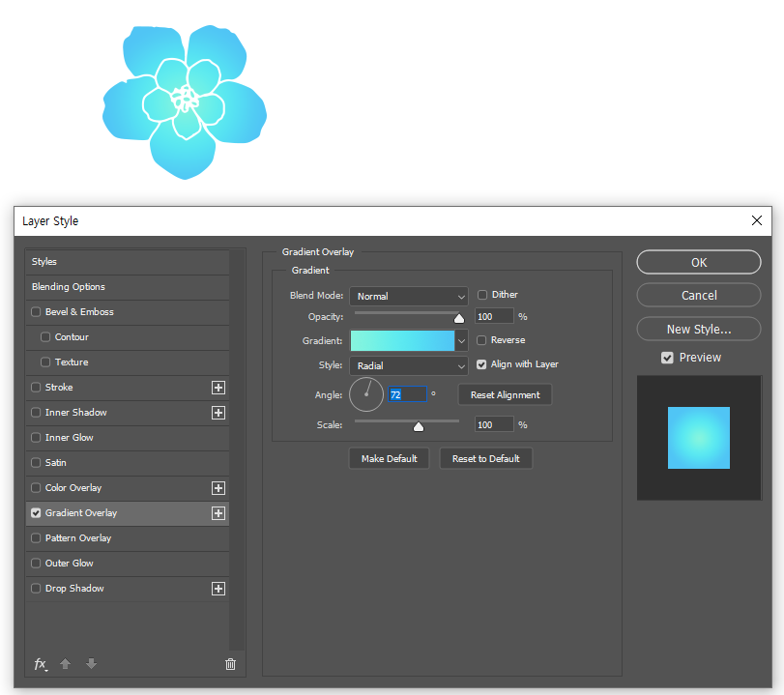Enable the Contour checkbox

point(45,337)
